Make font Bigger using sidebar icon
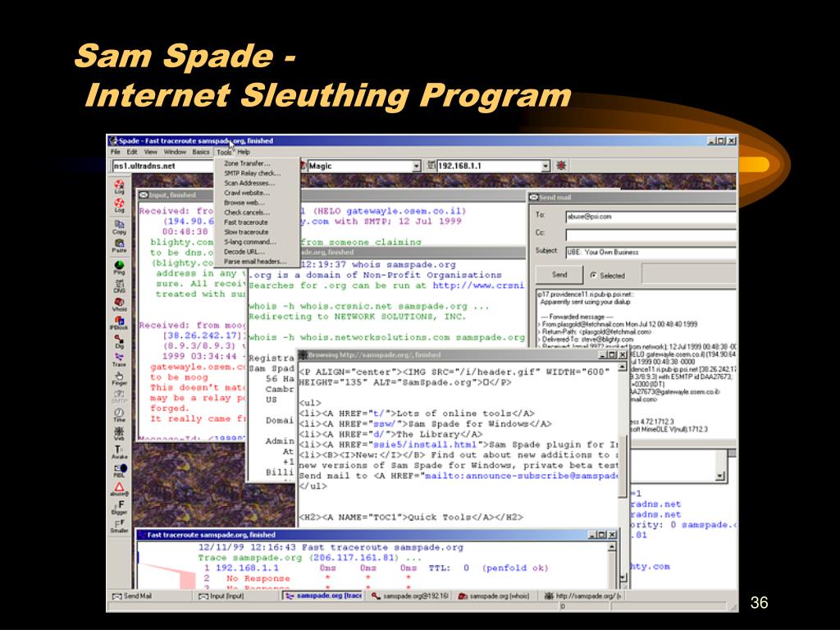The width and height of the screenshot is (840, 630). (119, 507)
